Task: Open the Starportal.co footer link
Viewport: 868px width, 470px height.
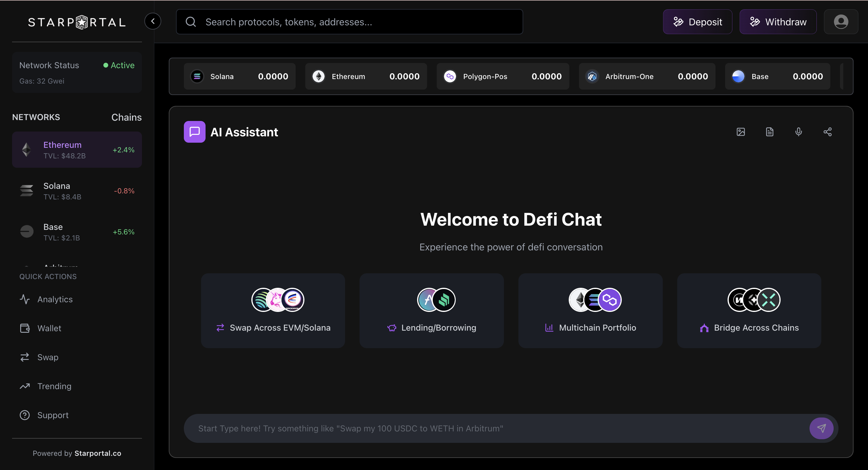Action: pos(98,453)
